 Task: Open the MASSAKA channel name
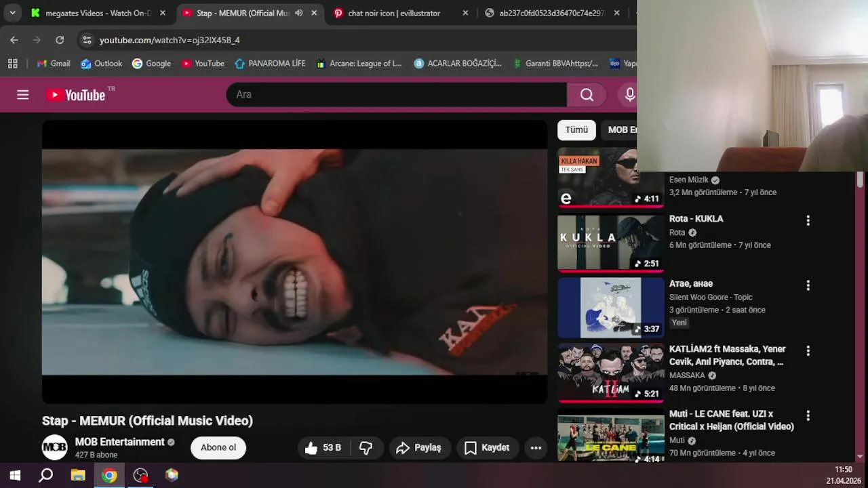tap(687, 375)
